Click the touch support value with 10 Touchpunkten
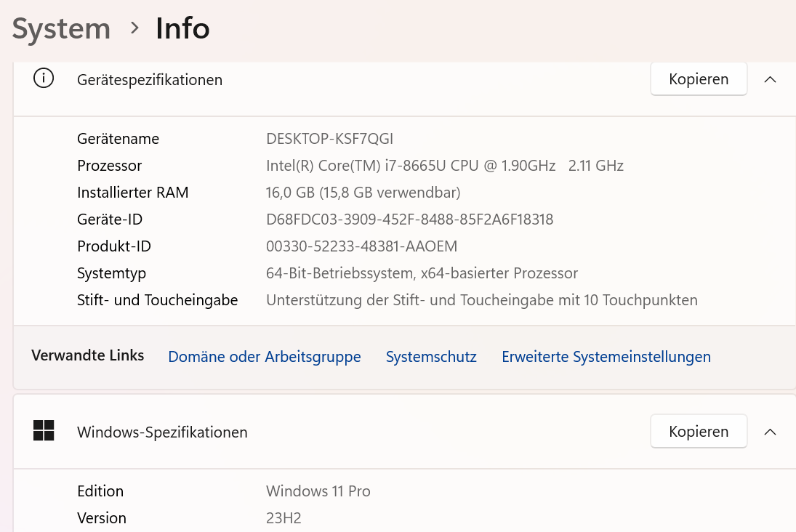This screenshot has height=532, width=796. point(482,300)
